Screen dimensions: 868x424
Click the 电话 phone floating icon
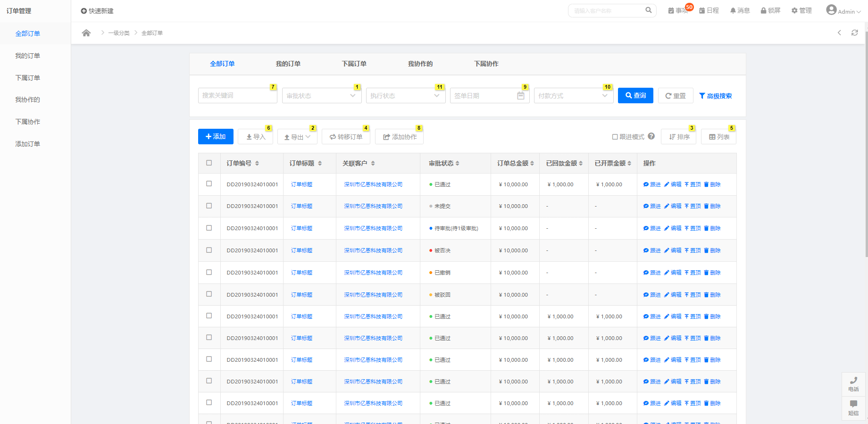point(853,384)
